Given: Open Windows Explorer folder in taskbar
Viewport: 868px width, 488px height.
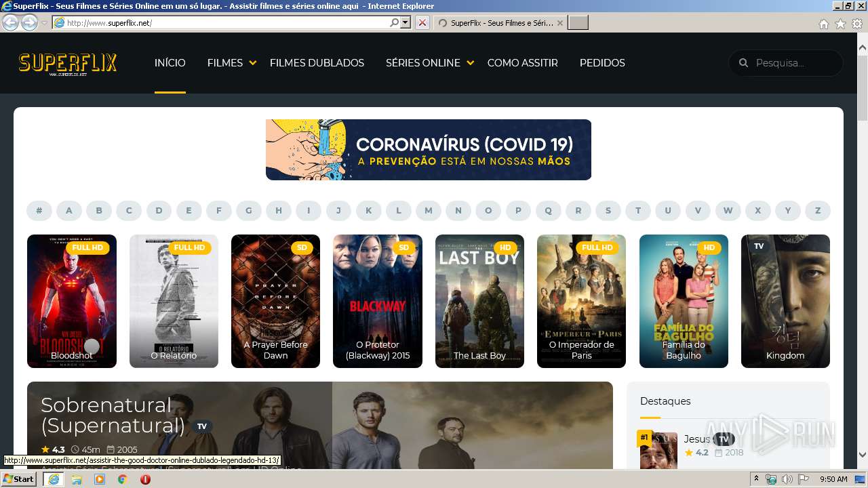Looking at the screenshot, I should tap(77, 479).
